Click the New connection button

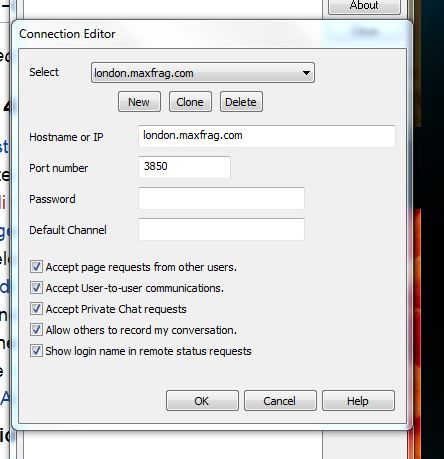pos(139,102)
